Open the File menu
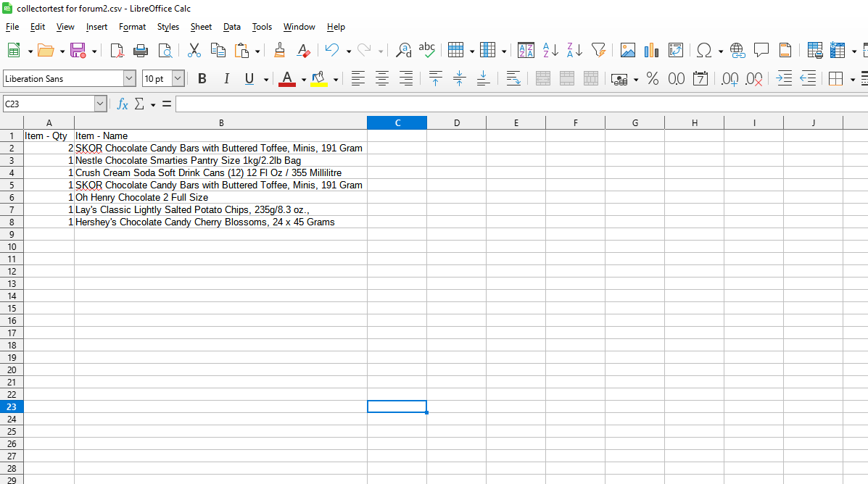The width and height of the screenshot is (868, 484). pyautogui.click(x=12, y=27)
